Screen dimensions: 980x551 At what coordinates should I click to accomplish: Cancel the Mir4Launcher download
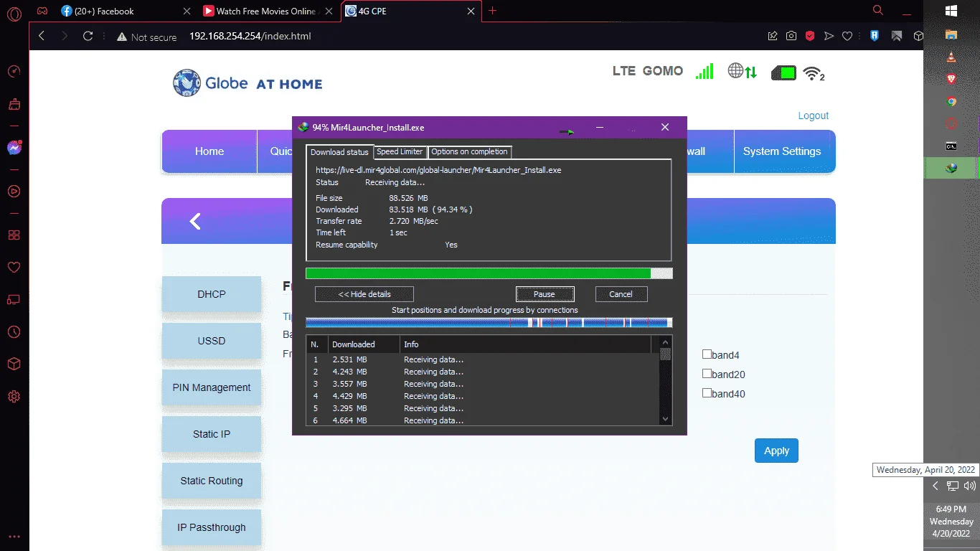pos(621,294)
